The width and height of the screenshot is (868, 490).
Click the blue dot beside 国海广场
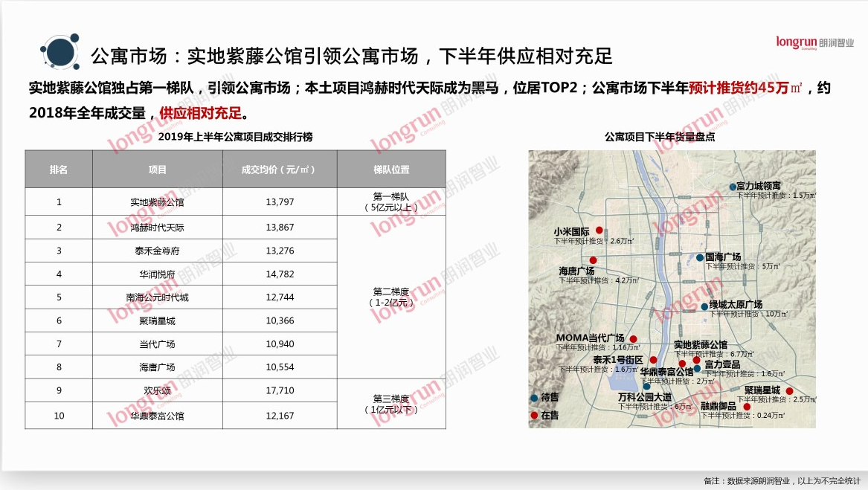coord(700,257)
